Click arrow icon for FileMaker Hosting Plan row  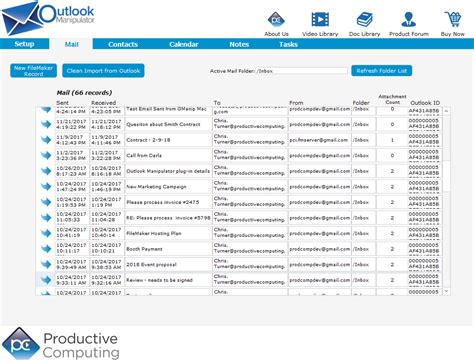click(46, 233)
